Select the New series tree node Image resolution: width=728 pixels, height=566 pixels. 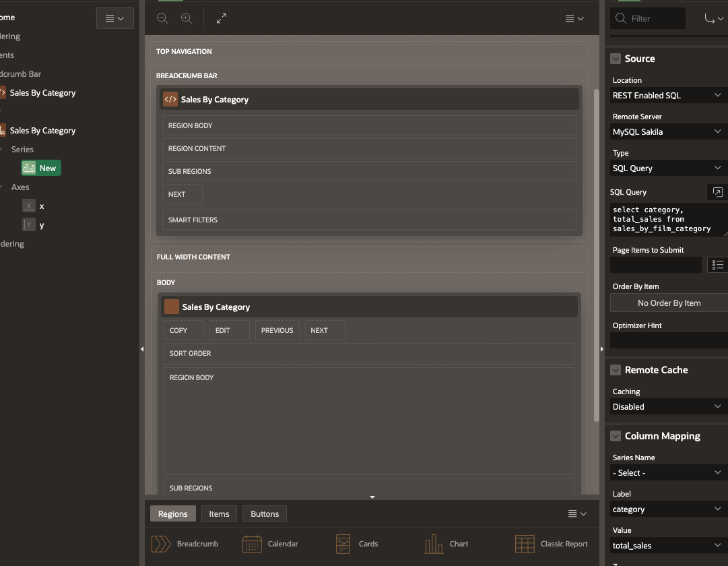click(x=41, y=168)
